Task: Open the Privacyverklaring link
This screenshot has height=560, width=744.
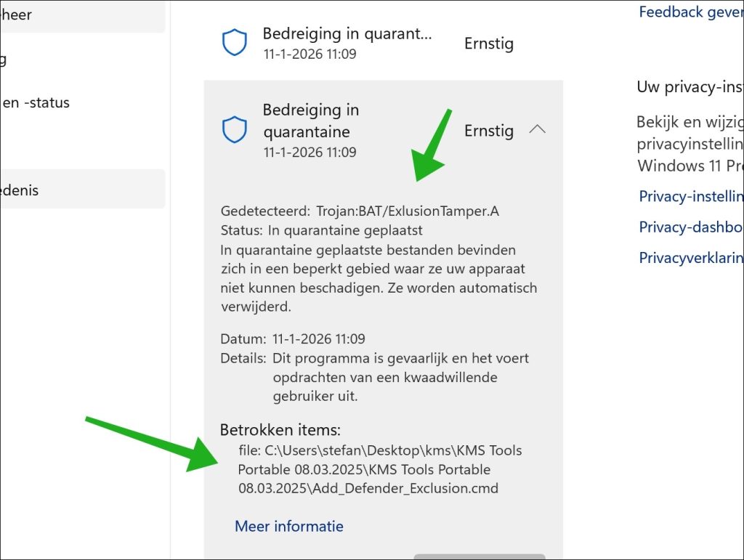Action: [x=690, y=258]
